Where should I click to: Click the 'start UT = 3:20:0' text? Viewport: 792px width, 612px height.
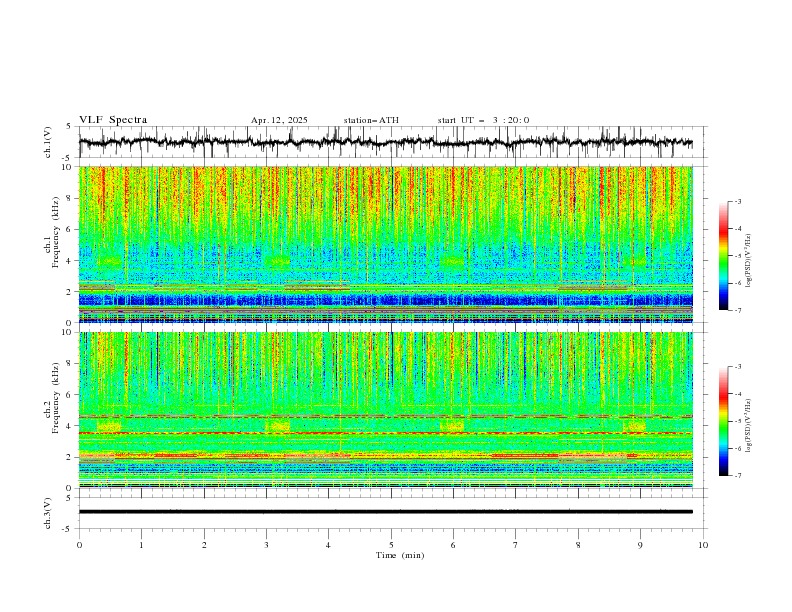(x=483, y=120)
